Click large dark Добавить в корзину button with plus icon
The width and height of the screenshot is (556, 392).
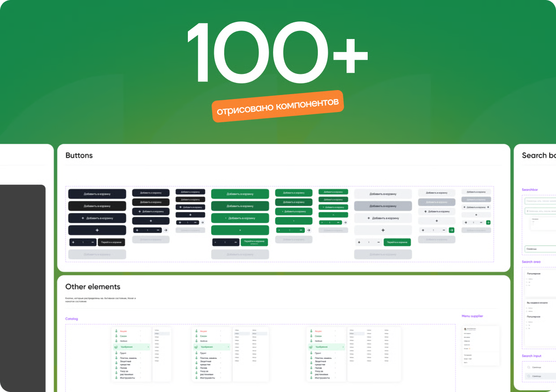click(x=97, y=218)
